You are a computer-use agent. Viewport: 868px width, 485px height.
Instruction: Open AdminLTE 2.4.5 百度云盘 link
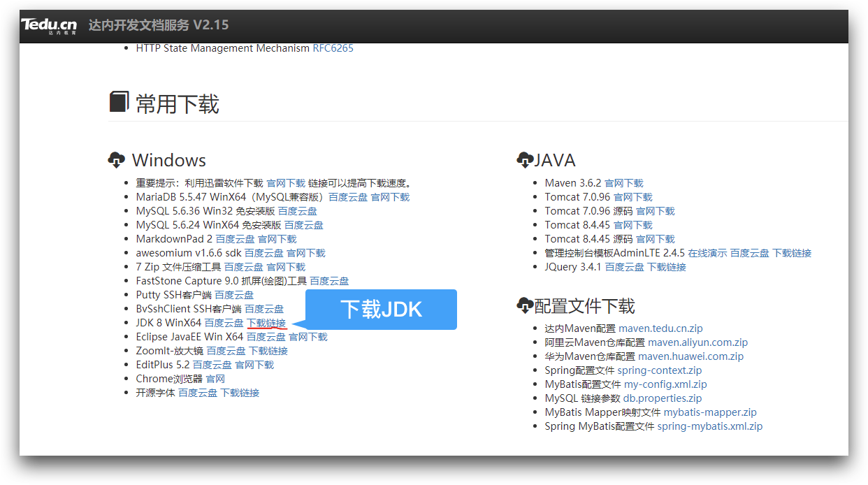pyautogui.click(x=750, y=253)
